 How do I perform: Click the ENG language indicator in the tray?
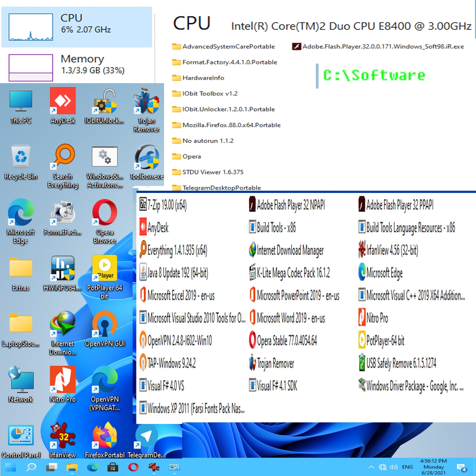(x=407, y=467)
